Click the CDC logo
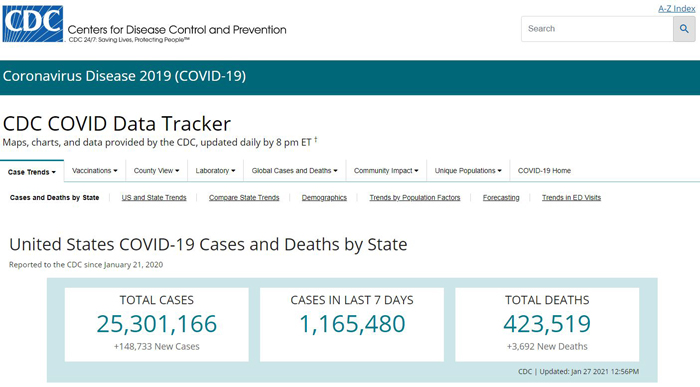This screenshot has width=700, height=387. pyautogui.click(x=33, y=24)
